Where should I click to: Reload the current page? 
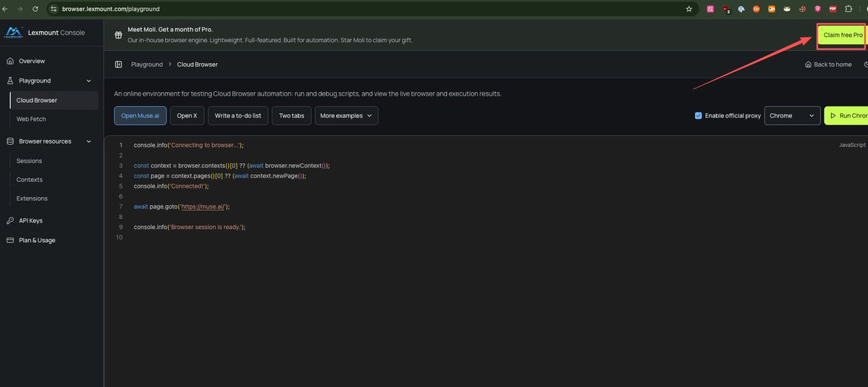click(x=35, y=9)
